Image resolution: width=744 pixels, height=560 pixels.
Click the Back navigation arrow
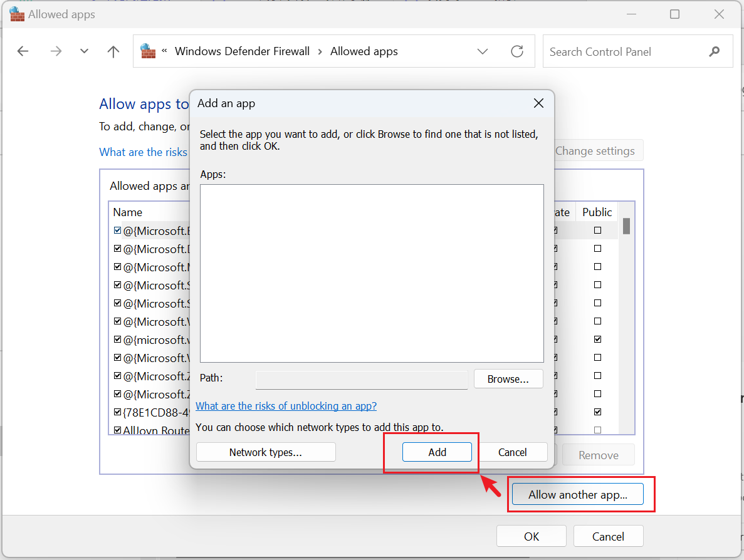(23, 51)
